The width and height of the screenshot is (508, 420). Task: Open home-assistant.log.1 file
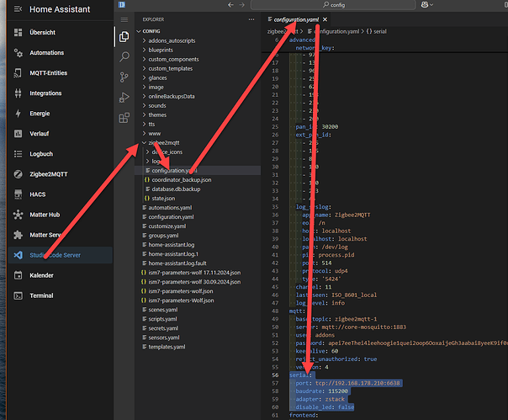click(x=173, y=254)
